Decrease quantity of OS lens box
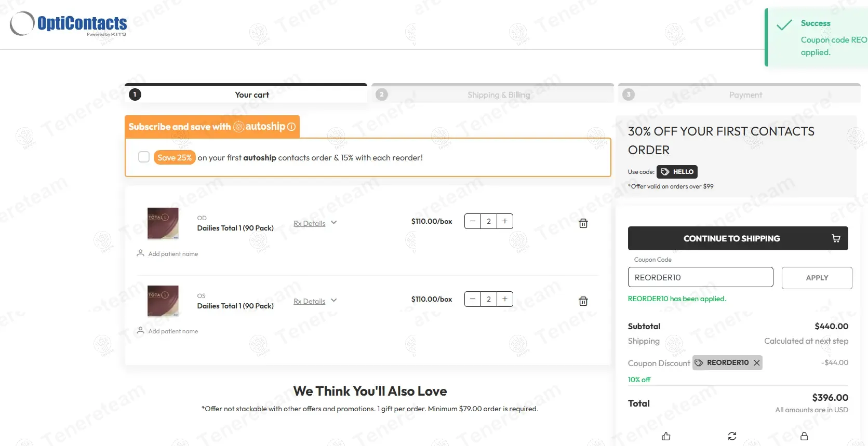The image size is (868, 446). [473, 299]
